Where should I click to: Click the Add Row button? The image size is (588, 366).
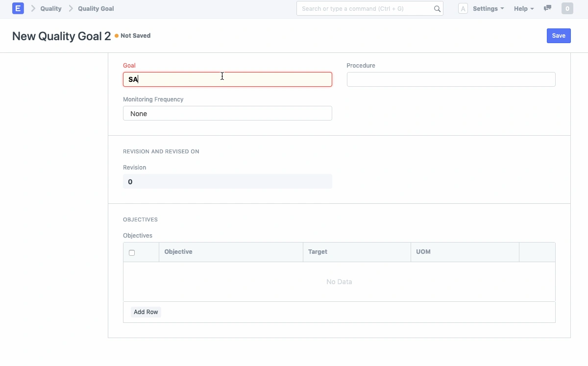pyautogui.click(x=146, y=312)
